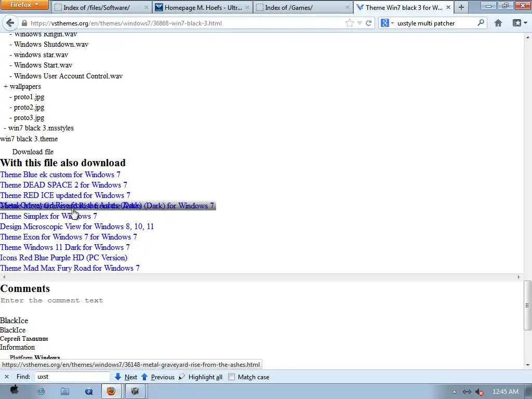This screenshot has height=399, width=532.
Task: Click the search magnifier icon in search box
Action: [481, 23]
